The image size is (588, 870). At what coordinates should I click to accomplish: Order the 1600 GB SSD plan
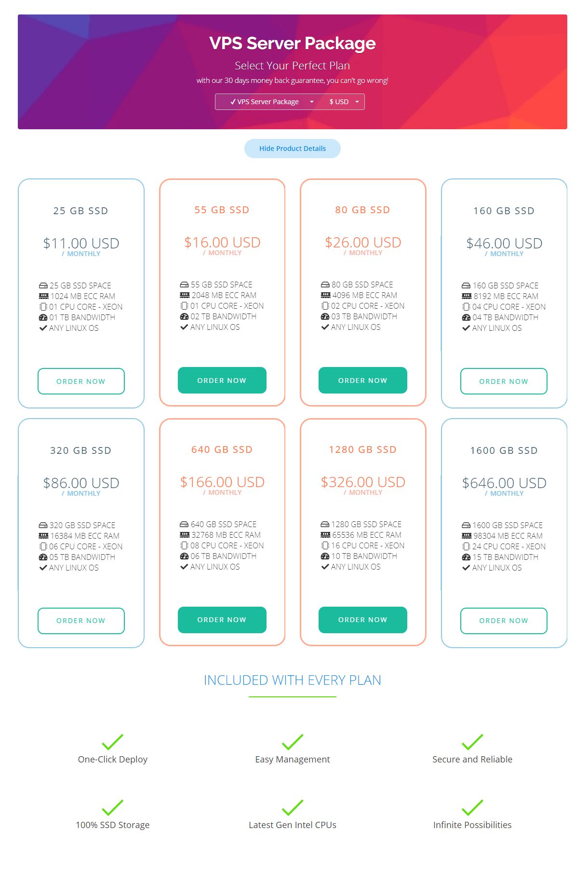click(504, 621)
